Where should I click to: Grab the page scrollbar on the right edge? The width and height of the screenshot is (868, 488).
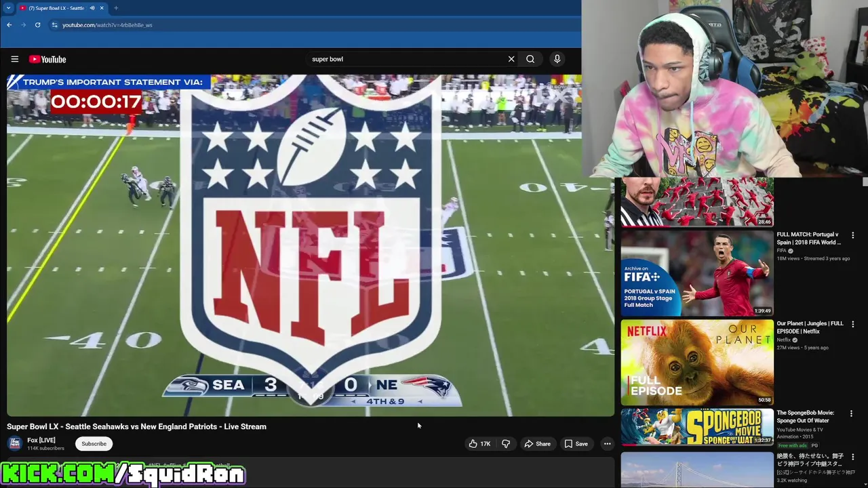[865, 182]
